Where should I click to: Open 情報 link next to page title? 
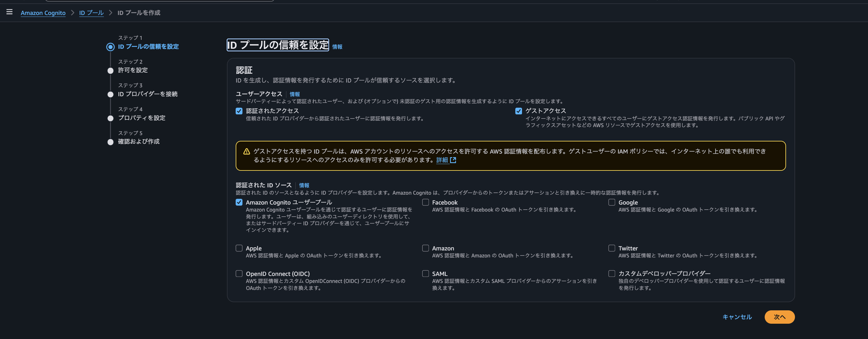pyautogui.click(x=337, y=47)
